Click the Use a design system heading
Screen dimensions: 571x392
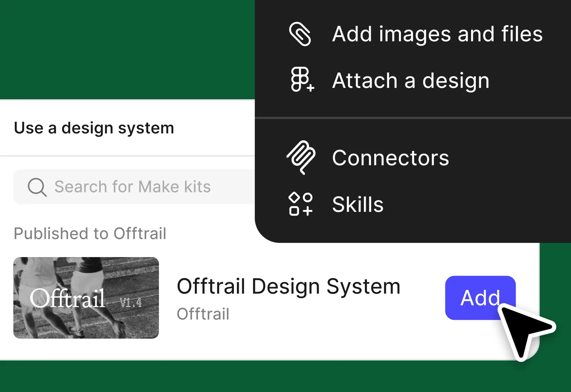(94, 128)
